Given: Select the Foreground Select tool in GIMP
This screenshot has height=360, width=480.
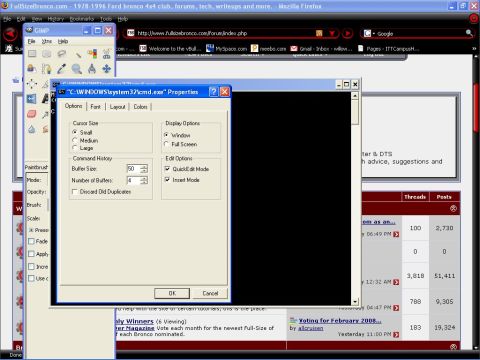Looking at the screenshot, I should pyautogui.click(x=32, y=69).
